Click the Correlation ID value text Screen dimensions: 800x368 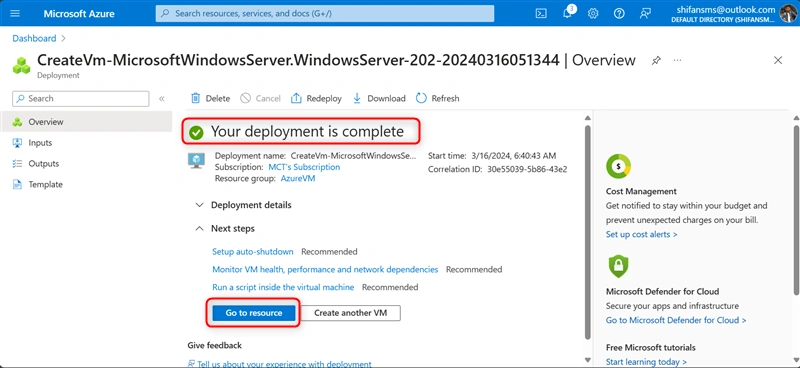[x=527, y=169]
